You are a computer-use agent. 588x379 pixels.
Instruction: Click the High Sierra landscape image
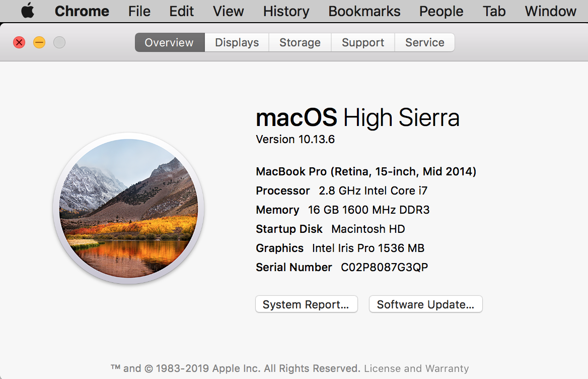129,208
